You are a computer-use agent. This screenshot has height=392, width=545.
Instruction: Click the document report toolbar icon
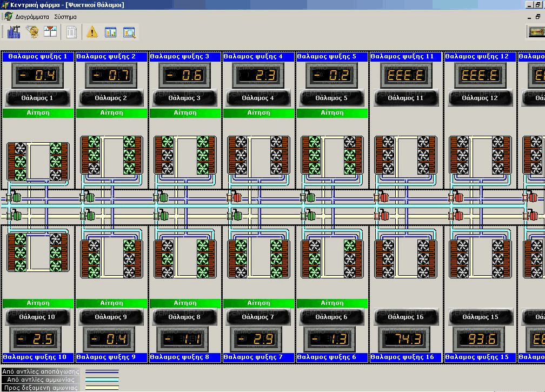tap(71, 32)
